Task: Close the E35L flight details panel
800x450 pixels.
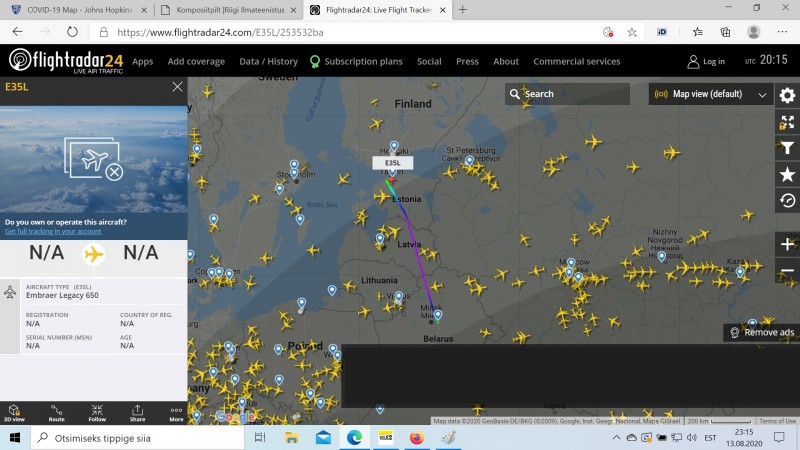Action: (x=177, y=87)
